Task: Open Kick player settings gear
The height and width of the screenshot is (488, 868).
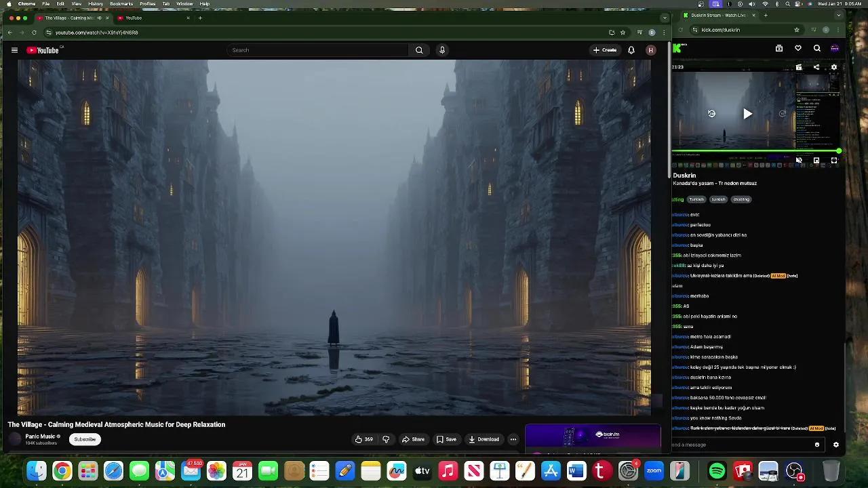Action: [834, 67]
